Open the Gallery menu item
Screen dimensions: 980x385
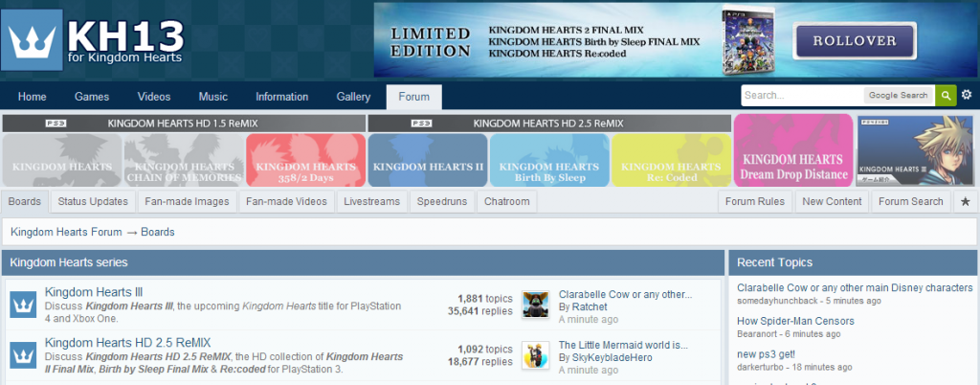[x=353, y=97]
